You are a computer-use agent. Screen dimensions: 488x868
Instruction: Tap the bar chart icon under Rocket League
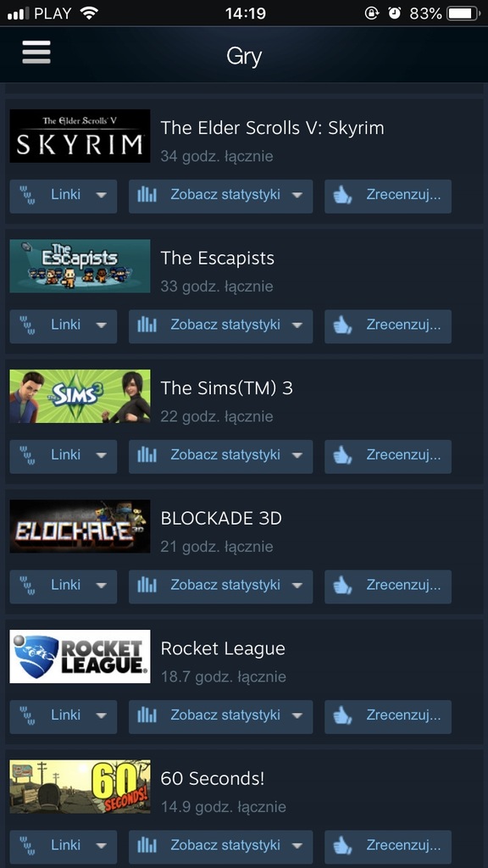click(x=147, y=715)
